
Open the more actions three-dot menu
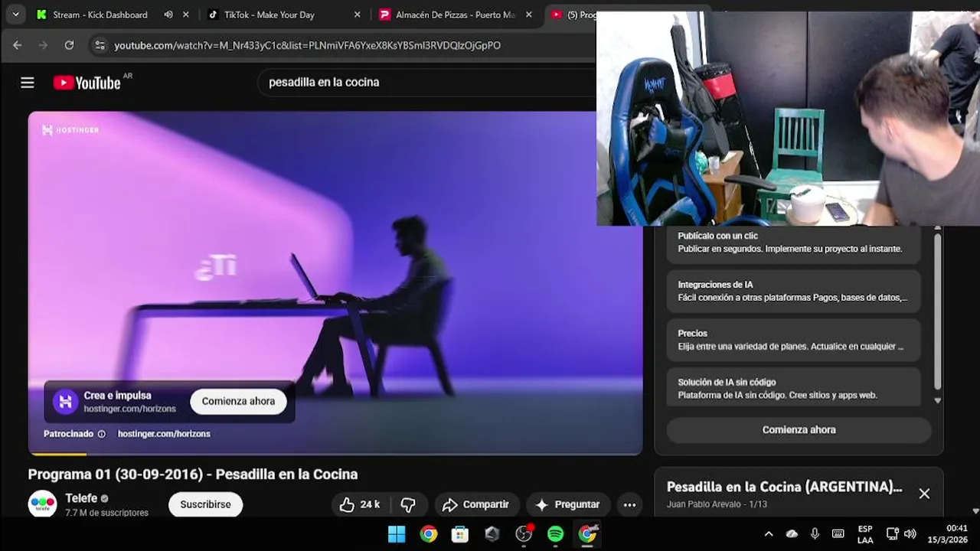coord(629,504)
